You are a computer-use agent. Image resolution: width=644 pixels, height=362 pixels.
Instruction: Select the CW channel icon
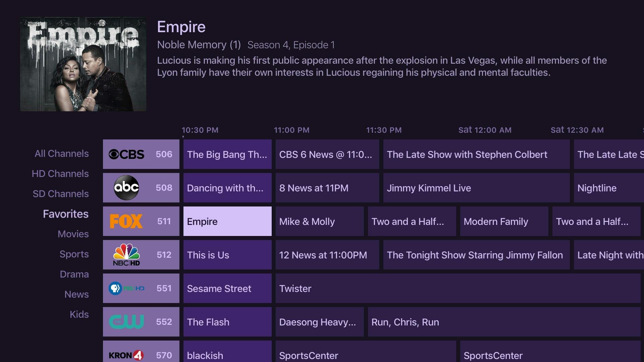point(126,322)
